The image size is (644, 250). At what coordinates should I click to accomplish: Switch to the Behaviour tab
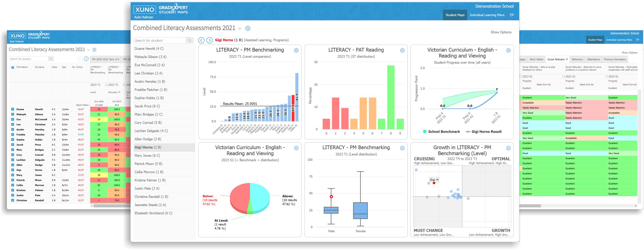coord(577,59)
